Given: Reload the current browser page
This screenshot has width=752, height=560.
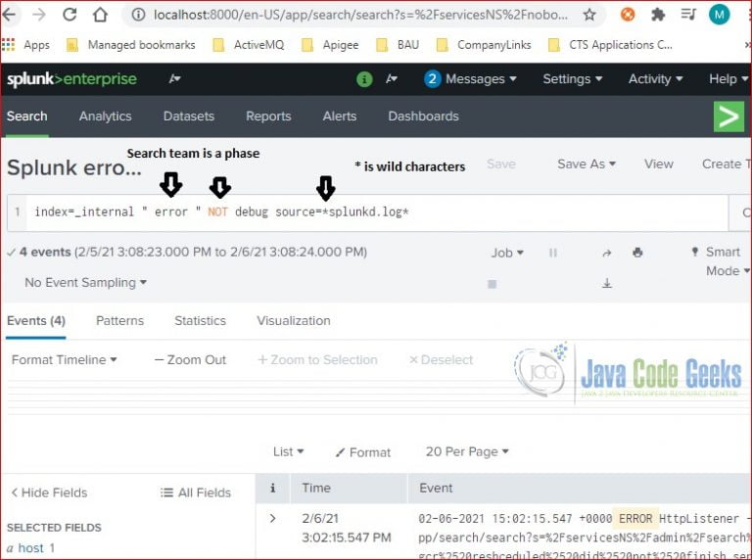Looking at the screenshot, I should (x=70, y=15).
